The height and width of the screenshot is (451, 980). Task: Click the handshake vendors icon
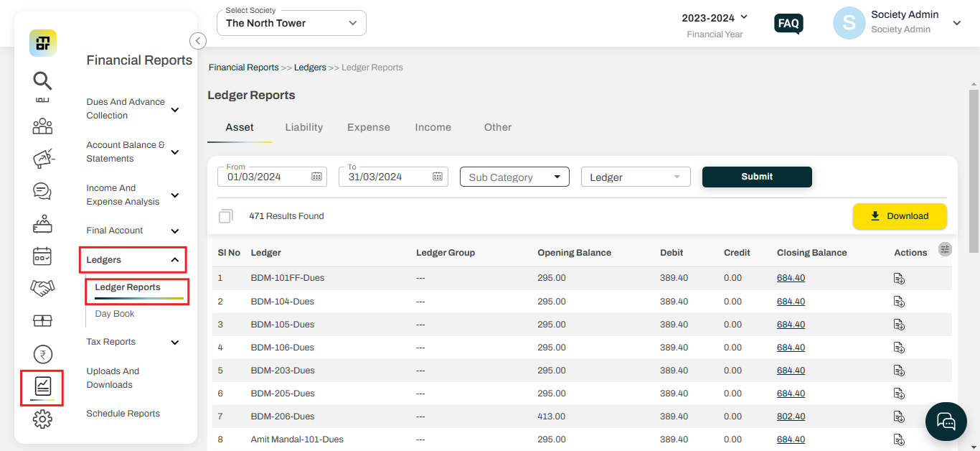tap(42, 288)
